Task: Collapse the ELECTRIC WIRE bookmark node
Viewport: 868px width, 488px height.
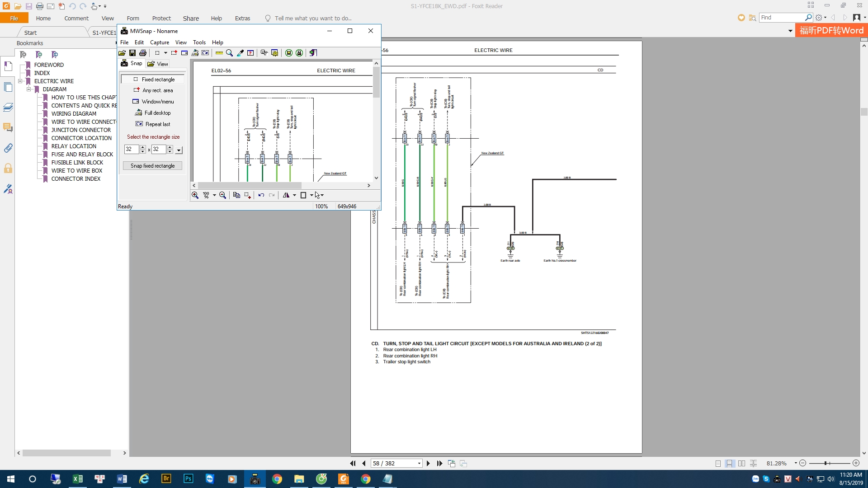Action: tap(20, 81)
